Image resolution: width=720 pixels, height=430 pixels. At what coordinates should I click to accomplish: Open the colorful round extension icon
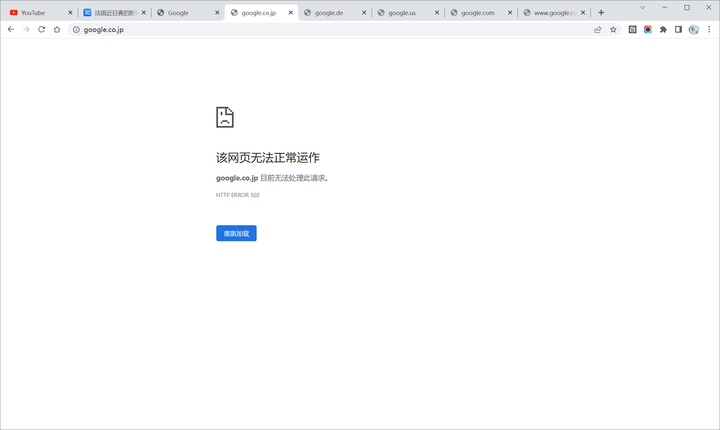(648, 29)
